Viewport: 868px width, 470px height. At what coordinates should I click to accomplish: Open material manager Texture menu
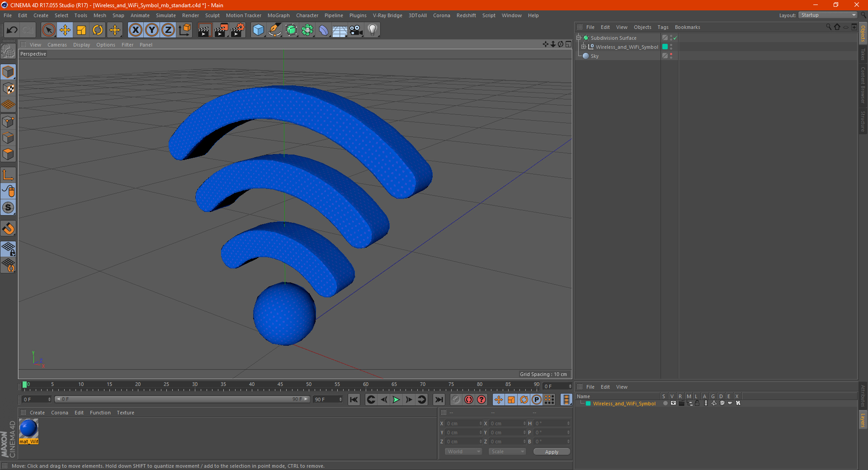pos(125,413)
